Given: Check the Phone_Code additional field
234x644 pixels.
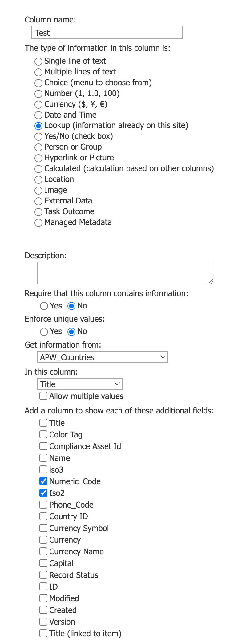Looking at the screenshot, I should (x=43, y=504).
